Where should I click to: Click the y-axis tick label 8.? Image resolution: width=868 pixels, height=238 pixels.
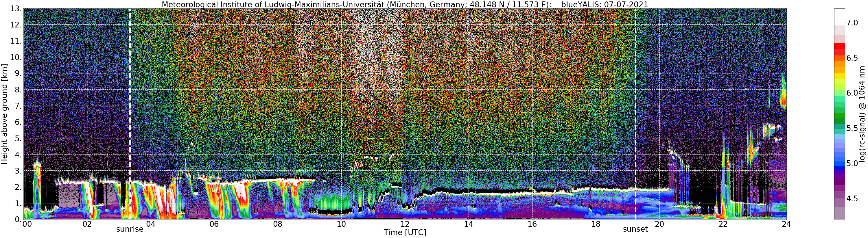click(18, 90)
